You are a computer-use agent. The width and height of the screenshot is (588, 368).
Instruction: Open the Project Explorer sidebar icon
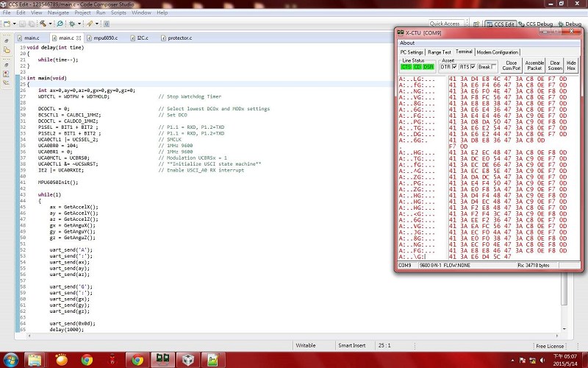[7, 49]
